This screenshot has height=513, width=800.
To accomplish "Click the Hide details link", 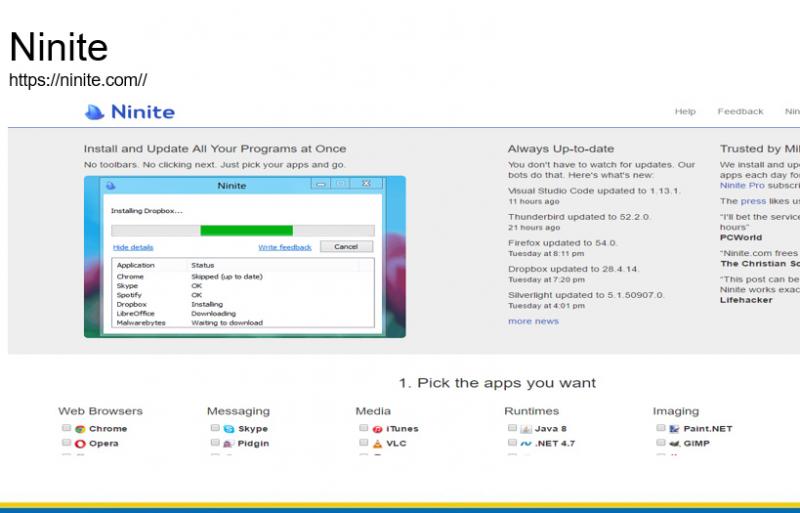I will coord(133,247).
